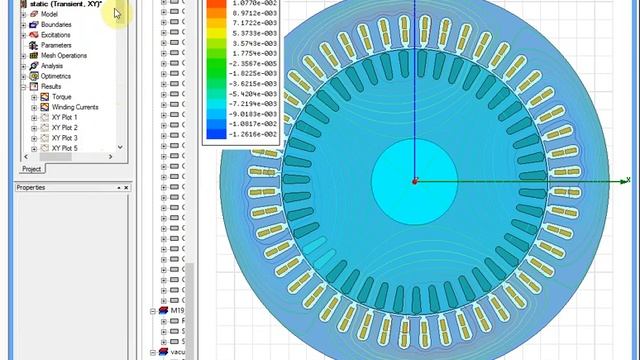The width and height of the screenshot is (640, 360).
Task: Click the model tree vertical scrollbar thumb
Action: [x=190, y=310]
